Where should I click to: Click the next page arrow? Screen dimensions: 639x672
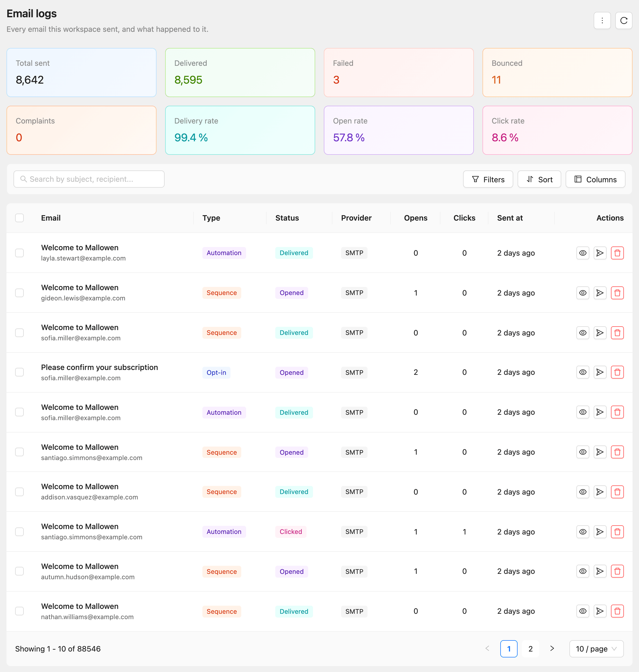pos(552,649)
